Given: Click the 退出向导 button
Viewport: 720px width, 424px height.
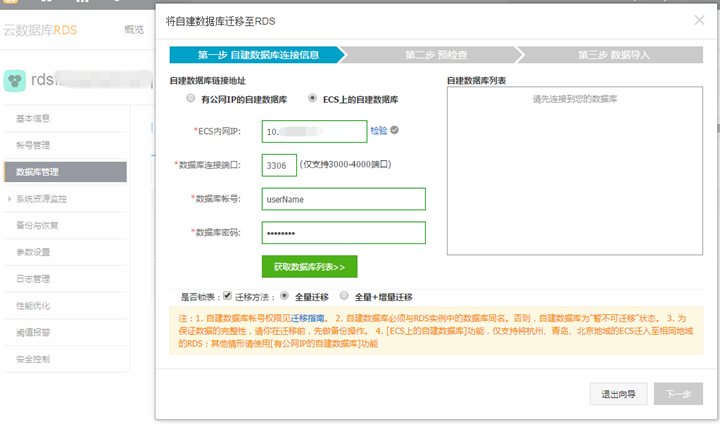Looking at the screenshot, I should point(619,394).
